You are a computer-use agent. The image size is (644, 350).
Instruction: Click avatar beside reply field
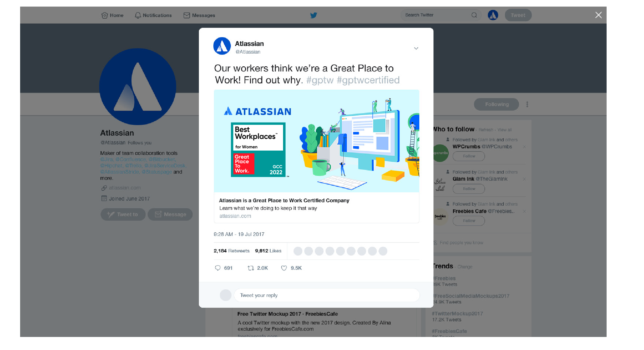pos(226,295)
